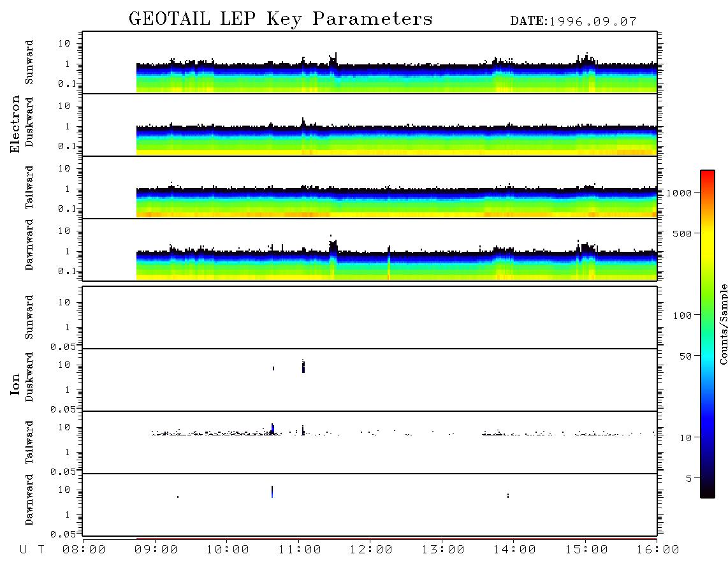728x561 pixels.
Task: Click the 0.1 tick of Electron Dawnward panel
Action: 67,271
